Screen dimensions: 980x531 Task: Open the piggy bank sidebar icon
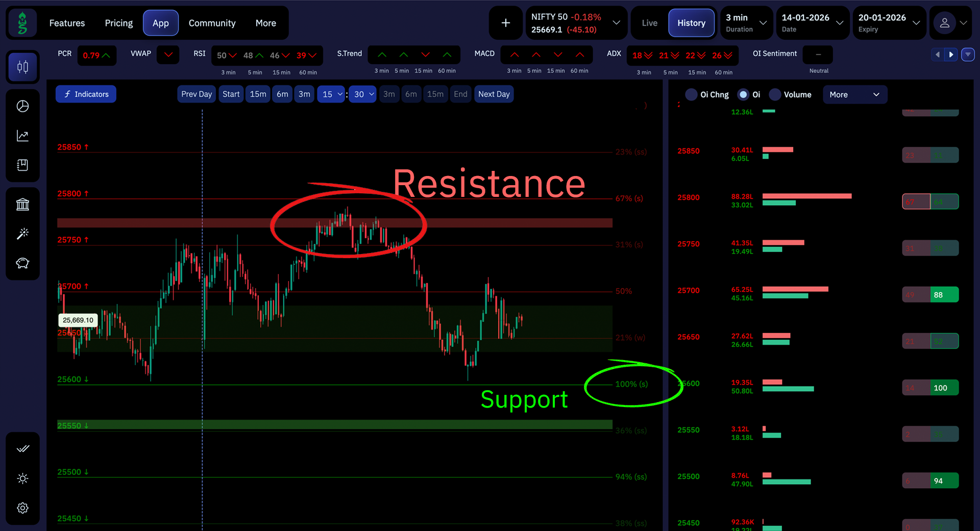coord(22,263)
